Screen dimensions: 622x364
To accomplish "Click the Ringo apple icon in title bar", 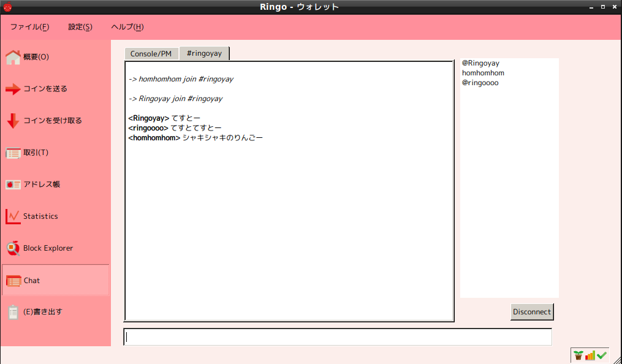I will pos(7,7).
